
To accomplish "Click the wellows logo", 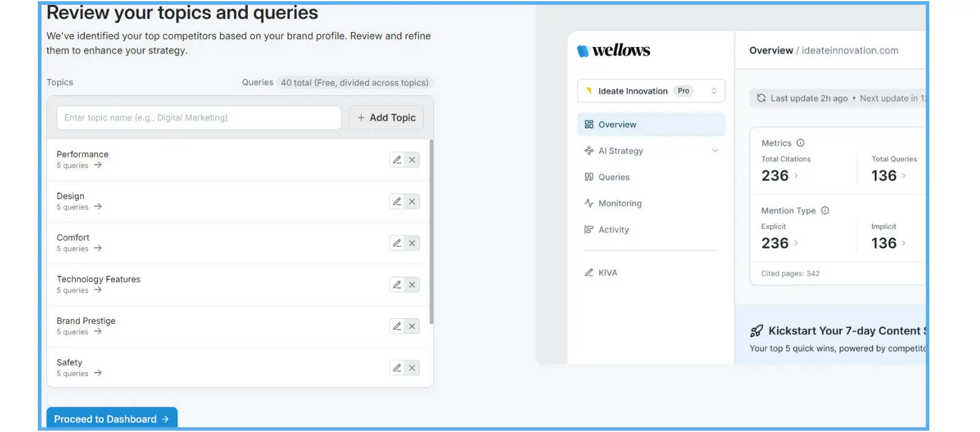I will pos(614,51).
